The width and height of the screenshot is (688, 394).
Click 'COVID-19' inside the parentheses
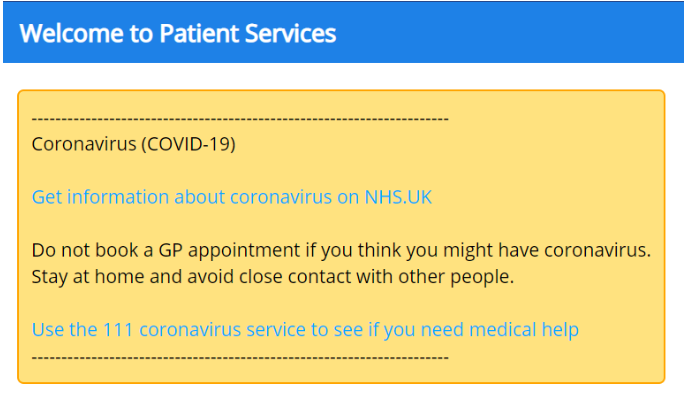click(x=188, y=144)
